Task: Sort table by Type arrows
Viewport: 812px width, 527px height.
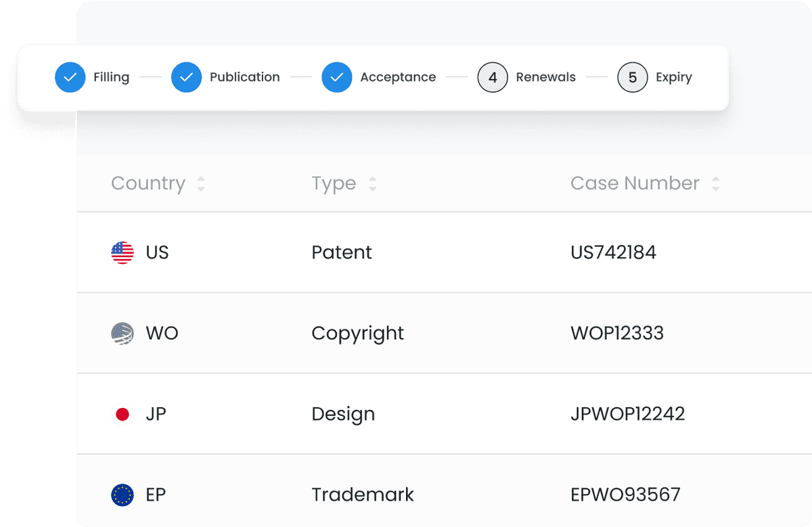Action: click(x=372, y=184)
